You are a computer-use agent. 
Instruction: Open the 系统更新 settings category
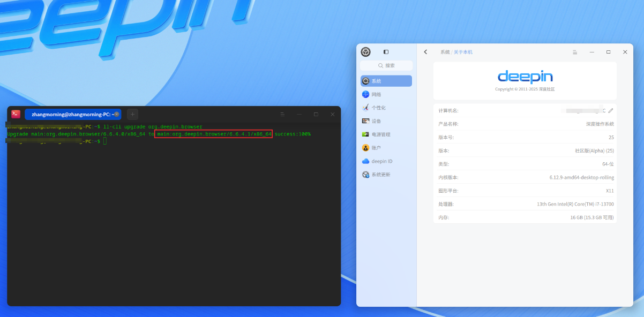point(386,175)
